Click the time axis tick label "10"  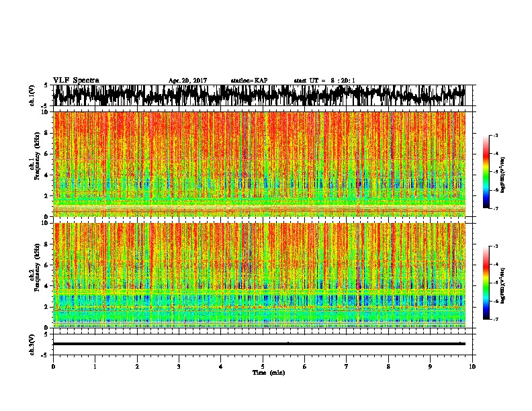[472, 367]
